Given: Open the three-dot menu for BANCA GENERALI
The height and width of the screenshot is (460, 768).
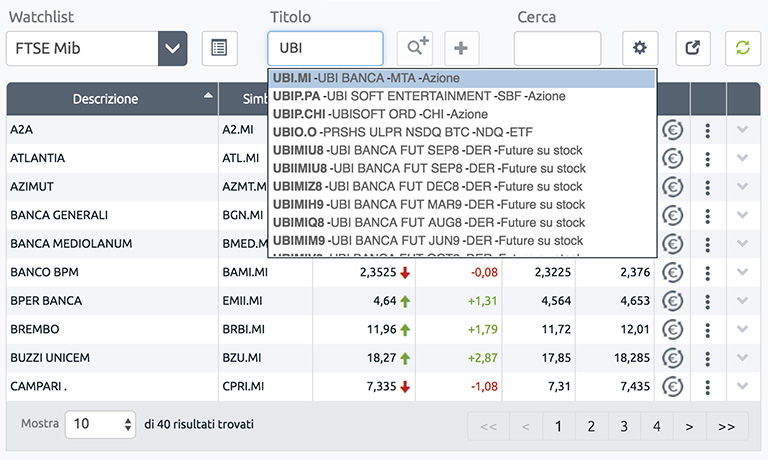Looking at the screenshot, I should coord(707,216).
